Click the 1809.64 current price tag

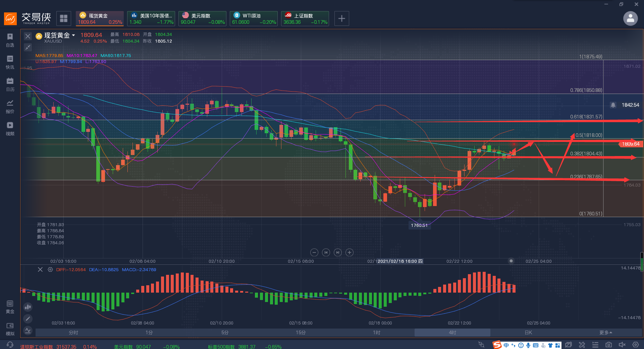pos(630,144)
